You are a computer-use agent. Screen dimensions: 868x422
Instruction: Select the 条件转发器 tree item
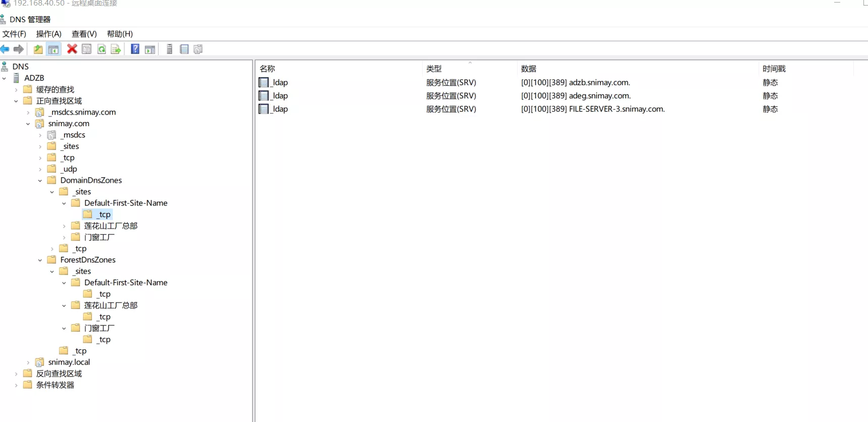(55, 385)
